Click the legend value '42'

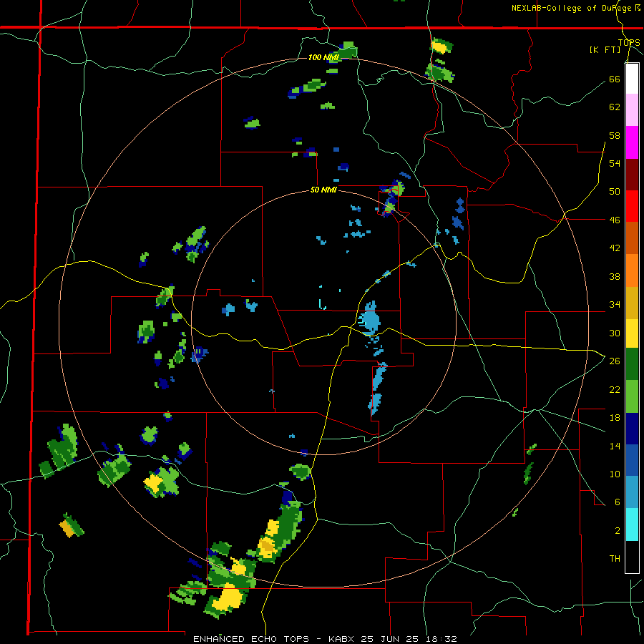point(615,248)
